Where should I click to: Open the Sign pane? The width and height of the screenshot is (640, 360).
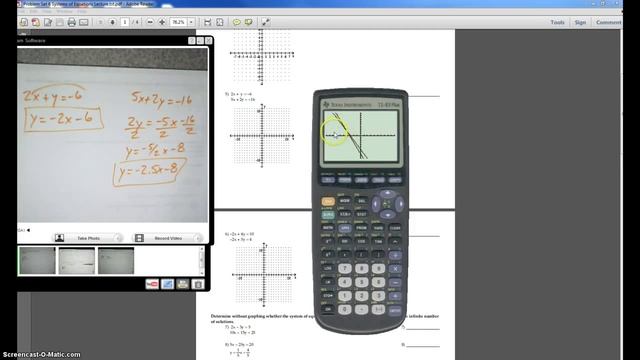tap(580, 22)
